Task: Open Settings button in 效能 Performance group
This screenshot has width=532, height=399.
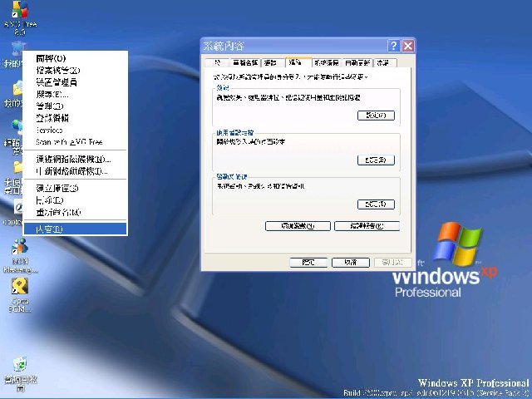Action: 376,116
